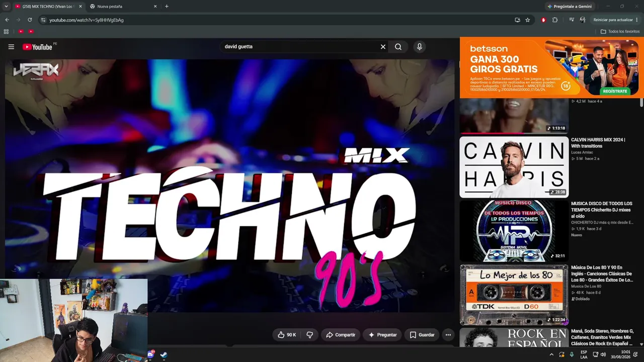Open Música De Los 80 Y 90 title
Viewport: 644px width, 362px height.
602,274
